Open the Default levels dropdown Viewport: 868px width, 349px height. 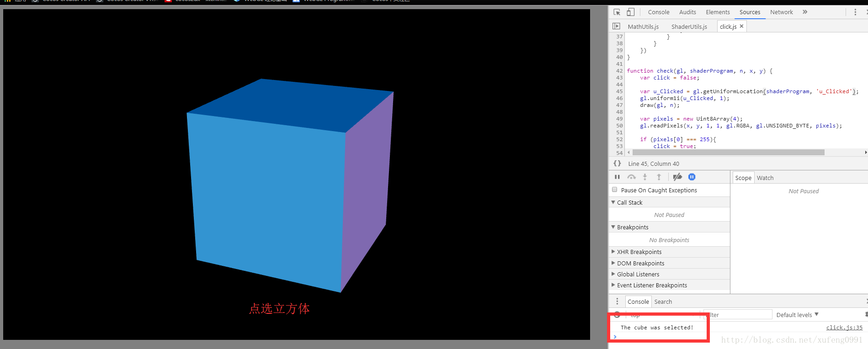[797, 315]
